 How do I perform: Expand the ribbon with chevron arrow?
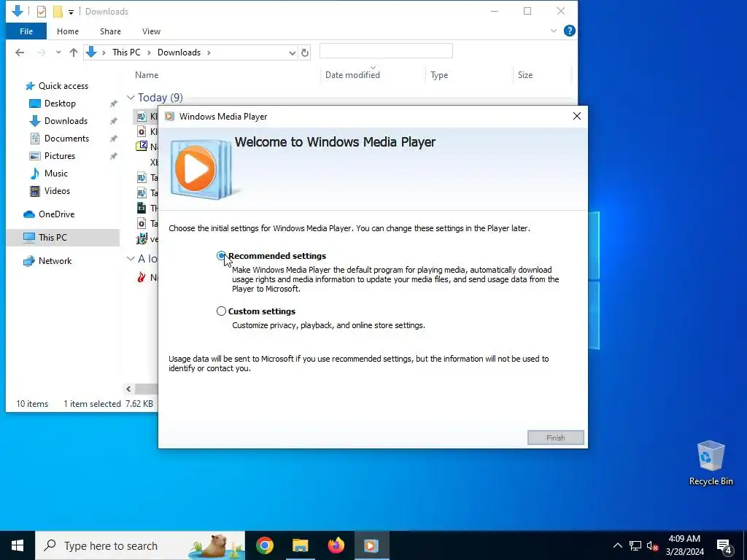pos(554,31)
